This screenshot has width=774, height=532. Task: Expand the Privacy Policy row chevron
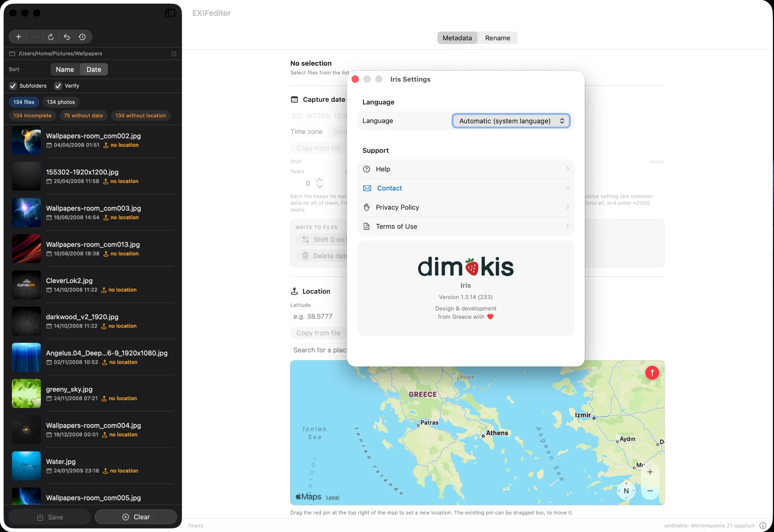point(567,207)
